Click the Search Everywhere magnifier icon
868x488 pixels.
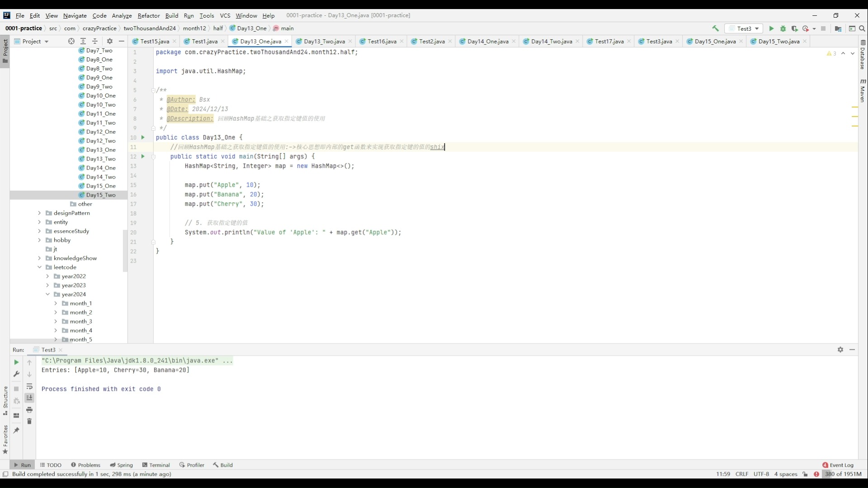tap(862, 28)
